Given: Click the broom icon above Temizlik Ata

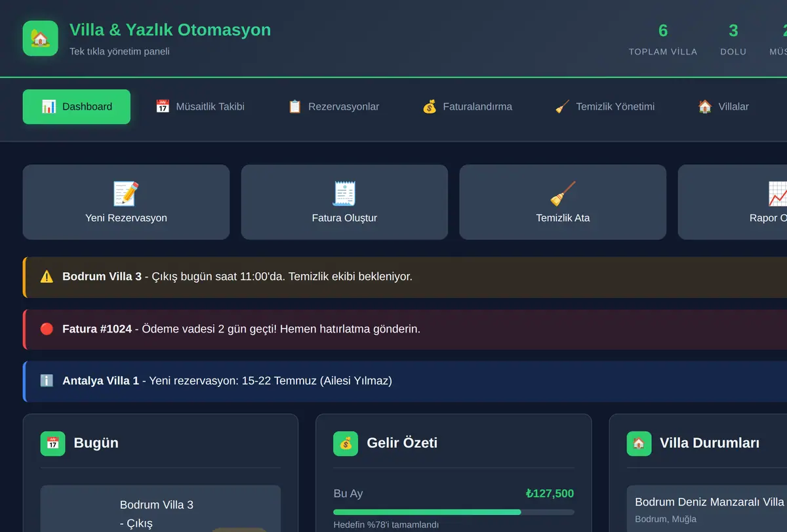Looking at the screenshot, I should pos(563,194).
